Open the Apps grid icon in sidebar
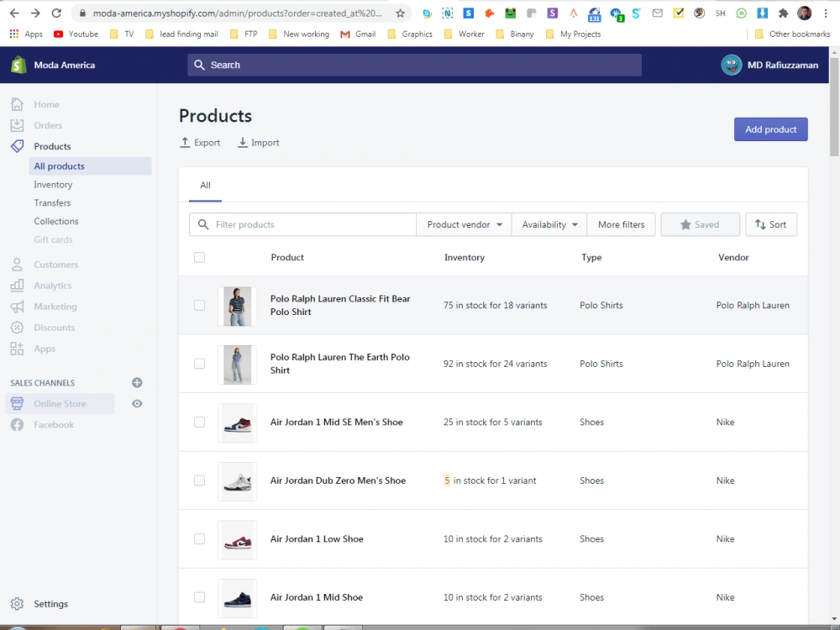Screen dimensions: 840x630 (x=17, y=349)
